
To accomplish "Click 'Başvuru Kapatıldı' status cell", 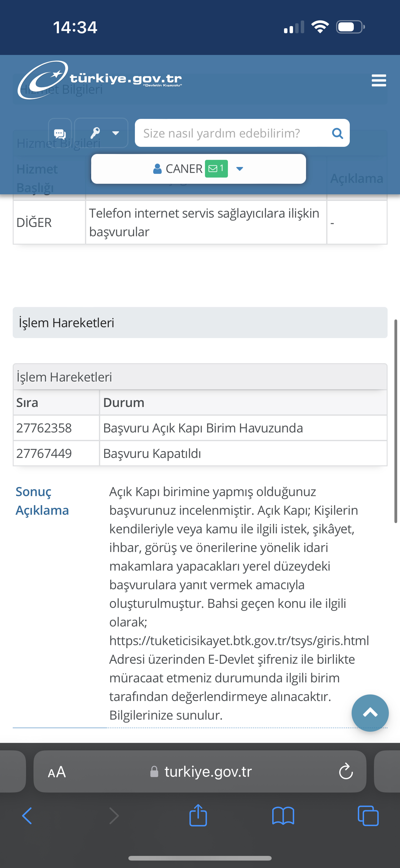I will click(x=243, y=454).
